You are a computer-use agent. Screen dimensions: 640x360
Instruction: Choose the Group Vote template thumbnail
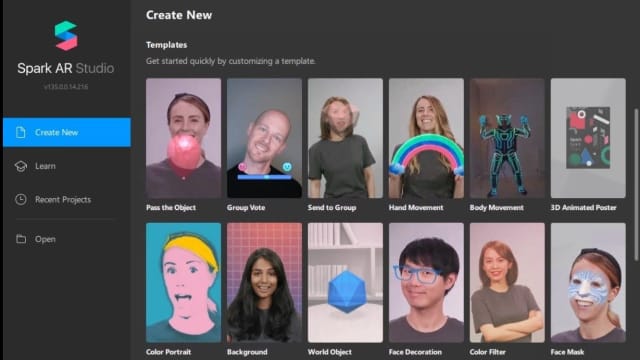coord(264,138)
